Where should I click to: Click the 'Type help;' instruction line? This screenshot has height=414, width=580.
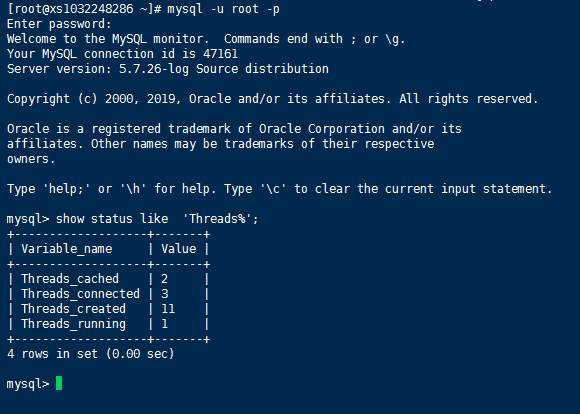click(x=279, y=189)
